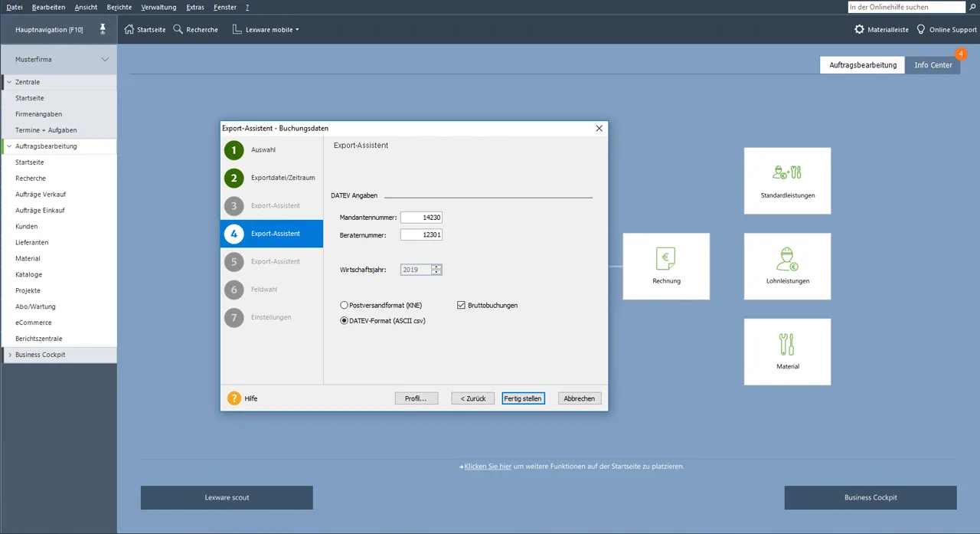Click the orange Hilfe question mark icon
Image resolution: width=980 pixels, height=534 pixels.
[234, 398]
